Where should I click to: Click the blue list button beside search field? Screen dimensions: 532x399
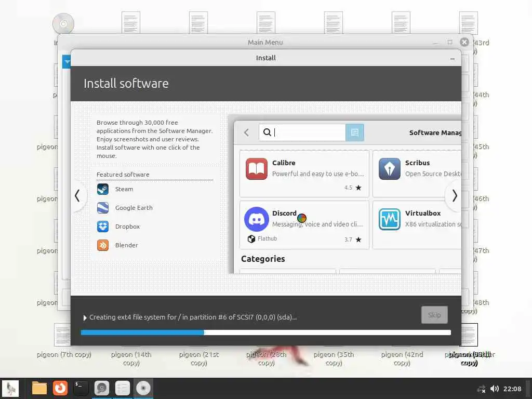point(354,132)
